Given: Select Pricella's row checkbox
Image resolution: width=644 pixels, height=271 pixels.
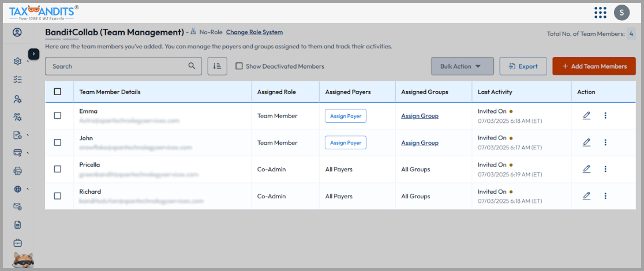Looking at the screenshot, I should pos(58,169).
